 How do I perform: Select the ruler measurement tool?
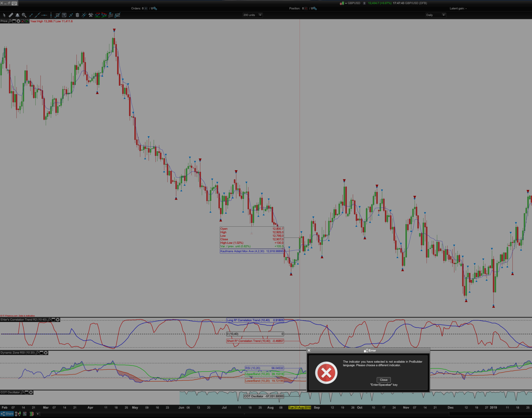pos(11,15)
